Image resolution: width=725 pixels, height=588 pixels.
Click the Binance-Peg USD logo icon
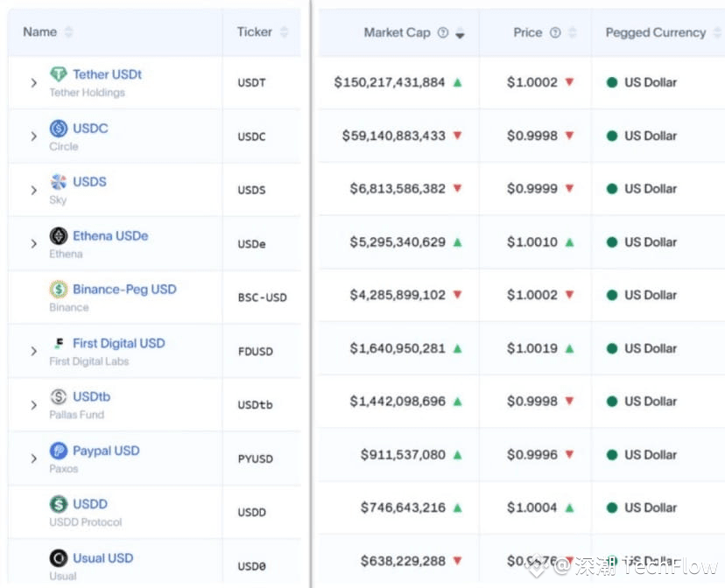59,289
